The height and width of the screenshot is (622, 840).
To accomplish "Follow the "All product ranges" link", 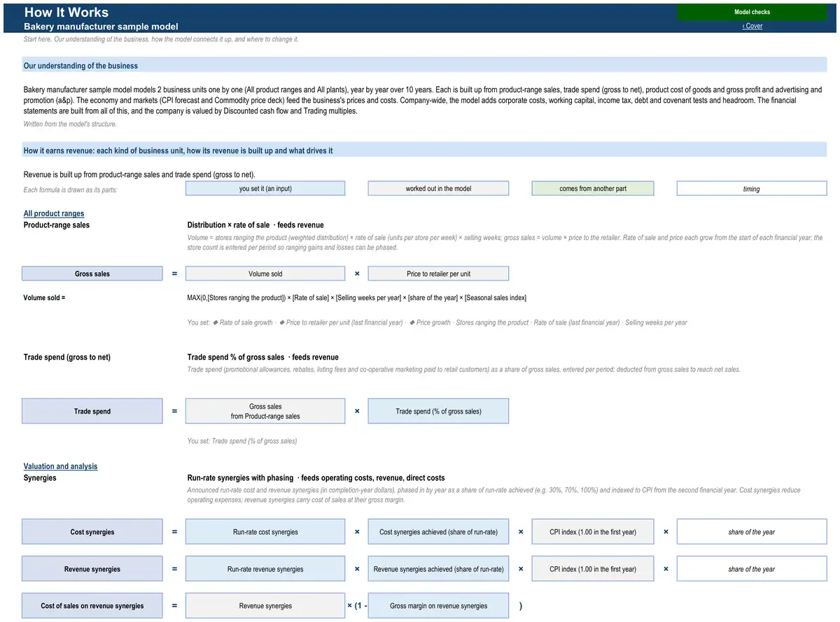I will 54,213.
